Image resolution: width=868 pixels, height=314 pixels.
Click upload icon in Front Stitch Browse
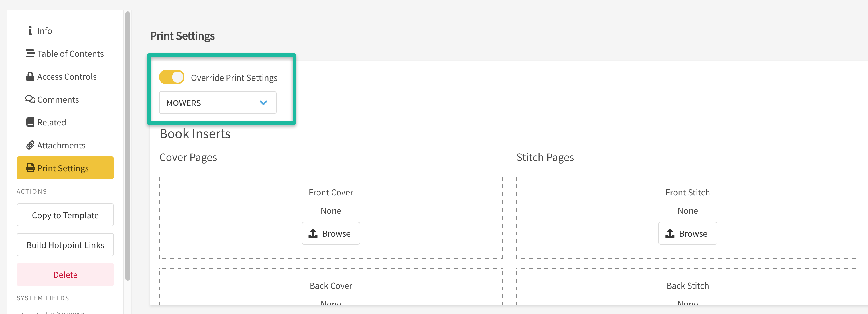[670, 233]
